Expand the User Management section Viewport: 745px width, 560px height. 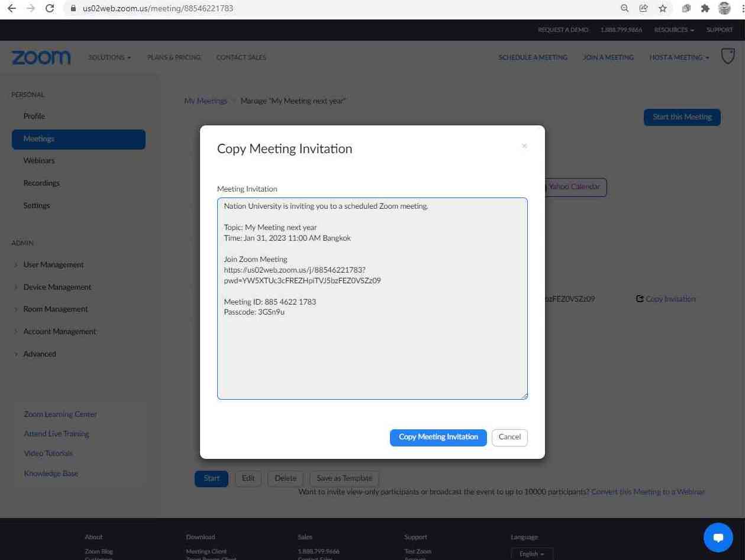pyautogui.click(x=53, y=265)
